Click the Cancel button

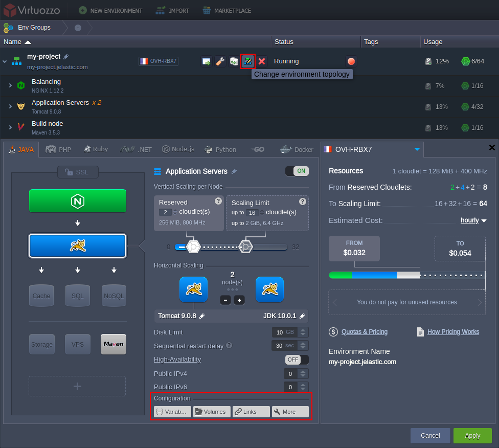pos(430,436)
